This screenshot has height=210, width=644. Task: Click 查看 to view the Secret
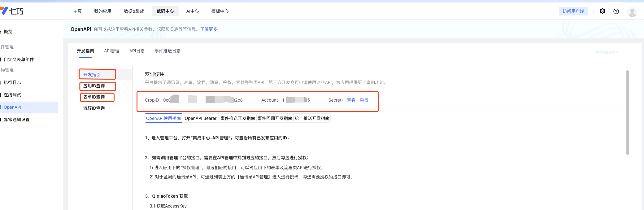coord(351,100)
